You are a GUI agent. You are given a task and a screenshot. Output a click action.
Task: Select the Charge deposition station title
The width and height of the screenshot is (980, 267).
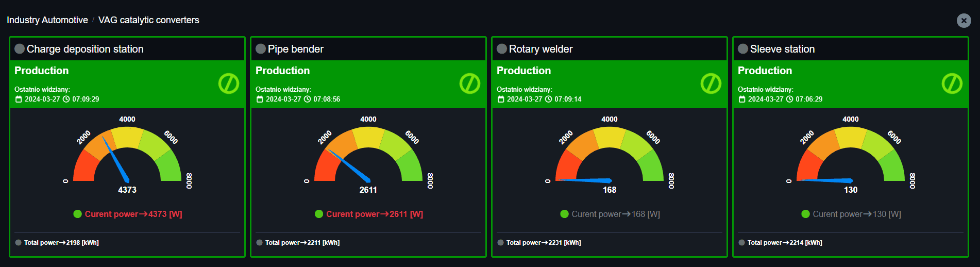click(85, 49)
